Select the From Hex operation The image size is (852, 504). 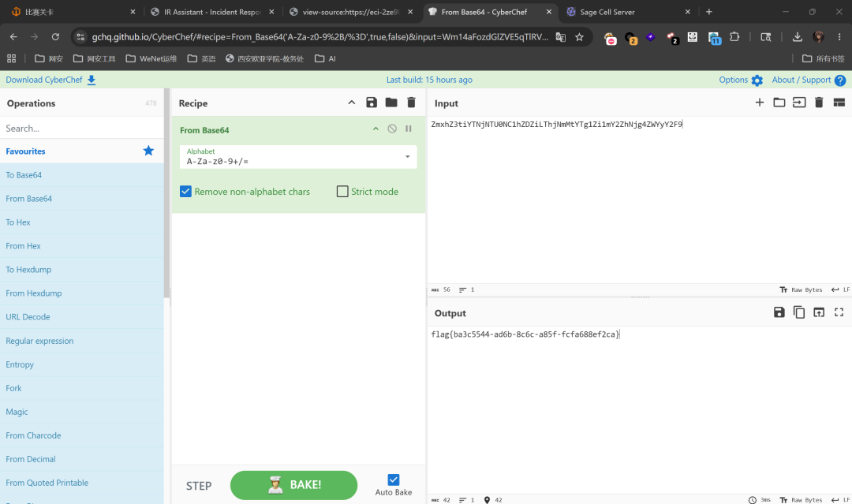click(x=81, y=246)
